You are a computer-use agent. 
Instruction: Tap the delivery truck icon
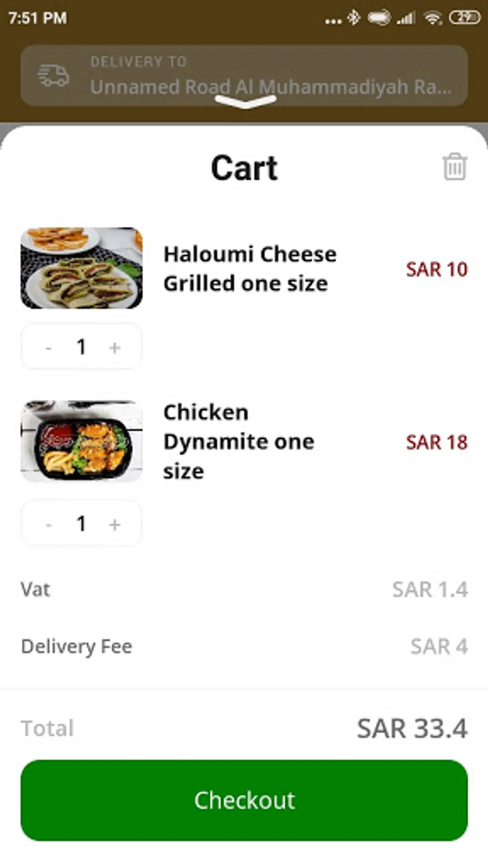[54, 75]
